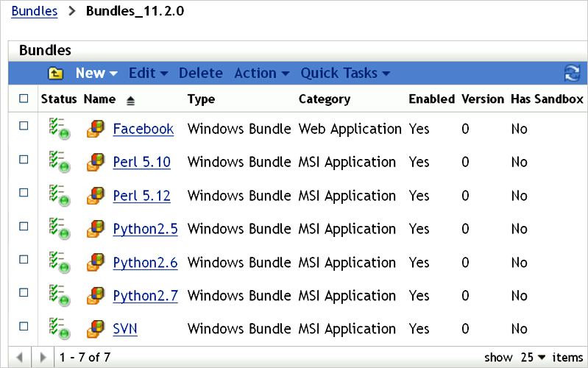
Task: Expand the Quick Tasks dropdown
Action: point(345,73)
